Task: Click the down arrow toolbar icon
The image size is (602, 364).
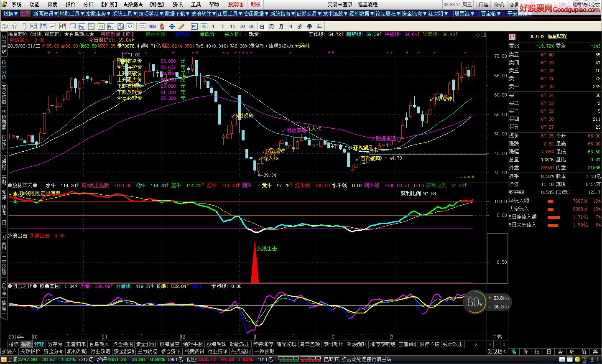Action: point(24,26)
